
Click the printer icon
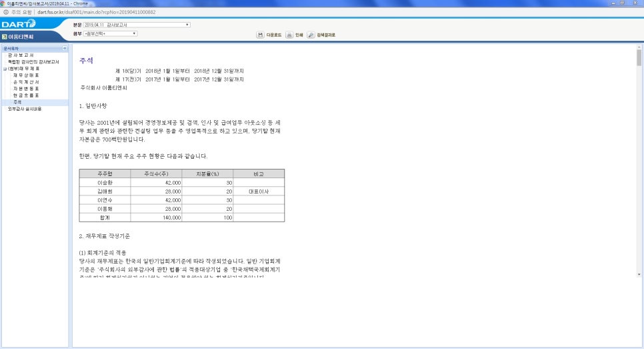pos(289,35)
